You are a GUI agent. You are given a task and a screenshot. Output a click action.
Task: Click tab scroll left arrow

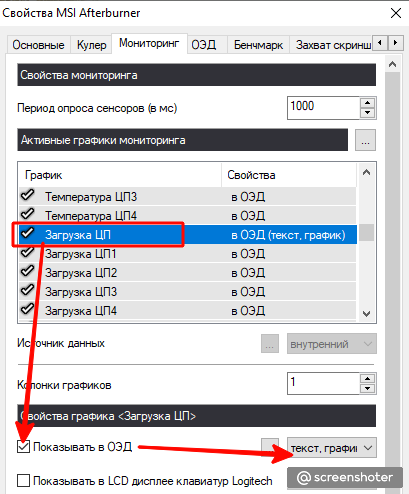click(380, 43)
